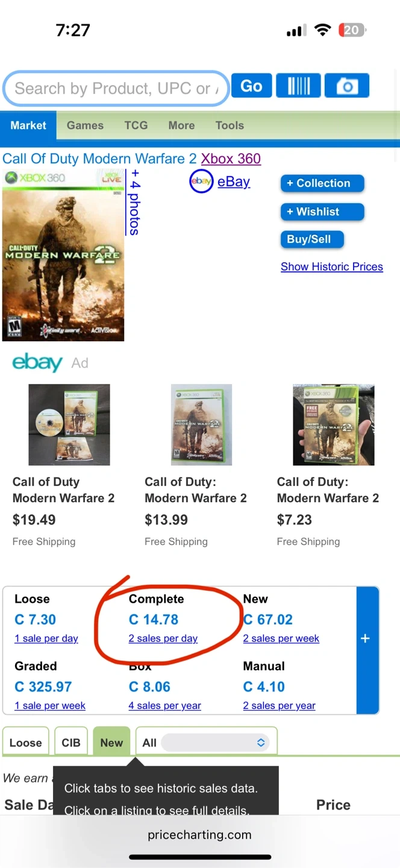View the +4 photos link

coord(134,203)
